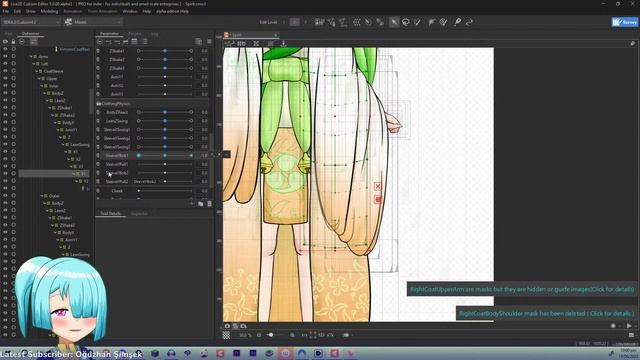The height and width of the screenshot is (360, 640).
Task: Toggle the lock icon on BodyZReact row
Action: [x=98, y=112]
